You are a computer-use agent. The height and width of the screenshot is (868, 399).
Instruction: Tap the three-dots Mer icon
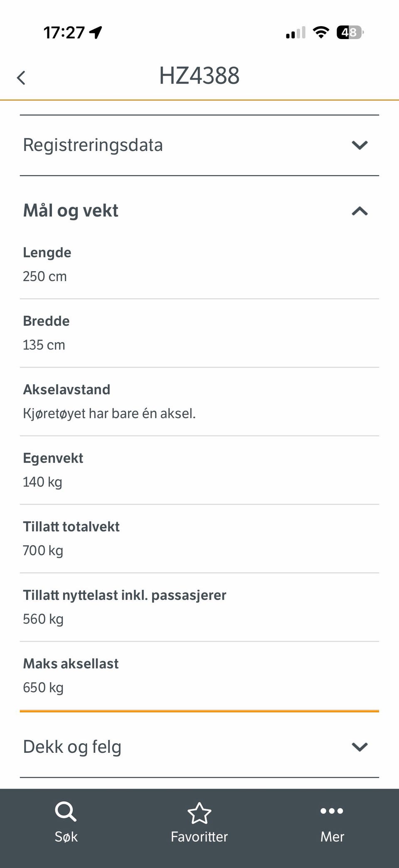(332, 811)
